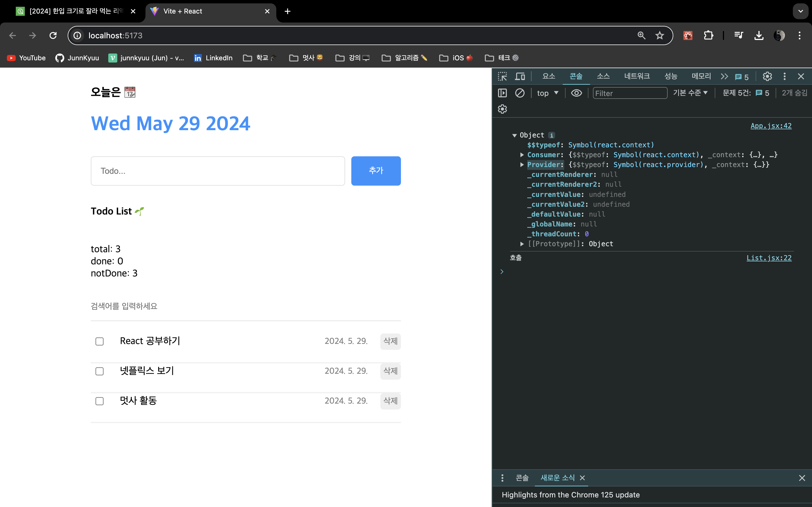Bookmark this page with the star icon
The height and width of the screenshot is (507, 812).
tap(659, 35)
